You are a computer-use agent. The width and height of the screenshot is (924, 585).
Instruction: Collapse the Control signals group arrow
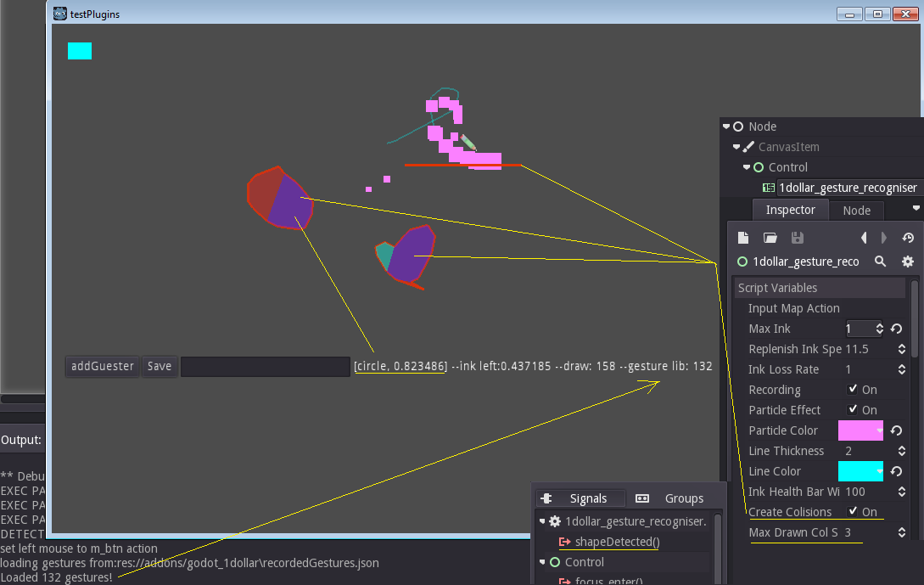pyautogui.click(x=542, y=562)
